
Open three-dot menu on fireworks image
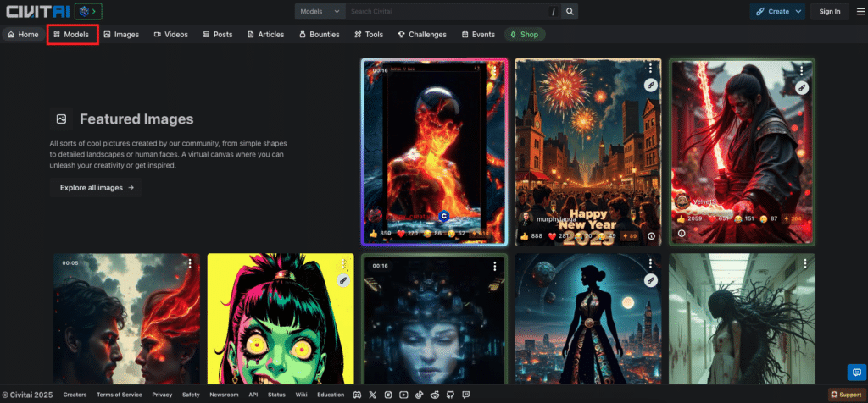[649, 69]
